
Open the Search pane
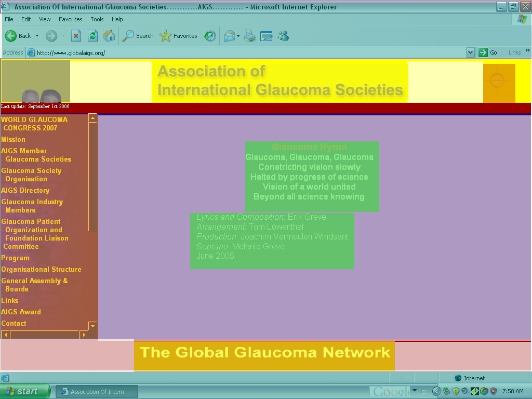(x=138, y=36)
